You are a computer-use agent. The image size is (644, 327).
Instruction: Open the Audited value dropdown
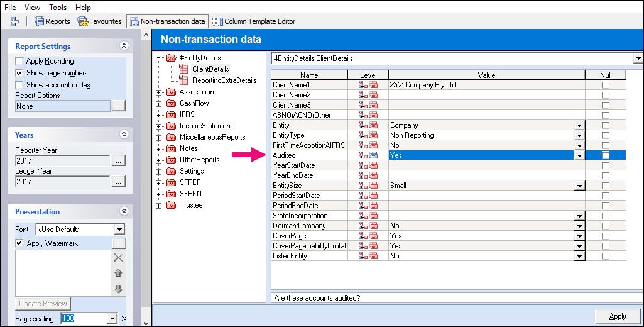(x=579, y=155)
